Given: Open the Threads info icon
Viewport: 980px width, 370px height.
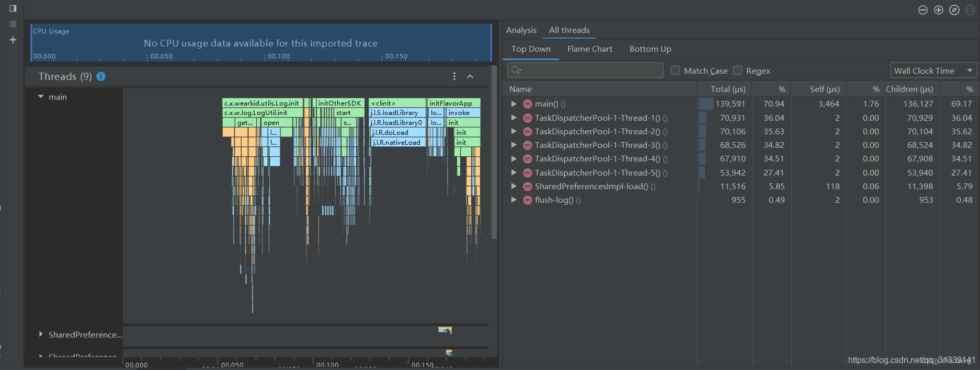Looking at the screenshot, I should [x=101, y=76].
